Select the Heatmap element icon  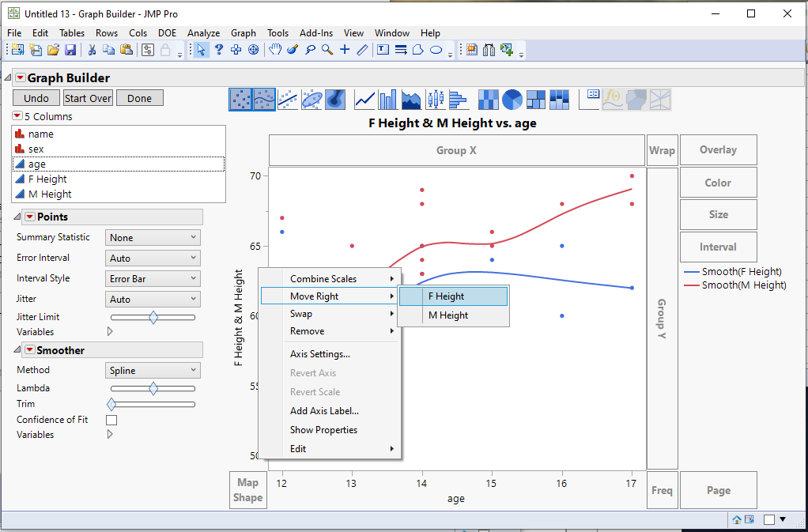pos(488,99)
